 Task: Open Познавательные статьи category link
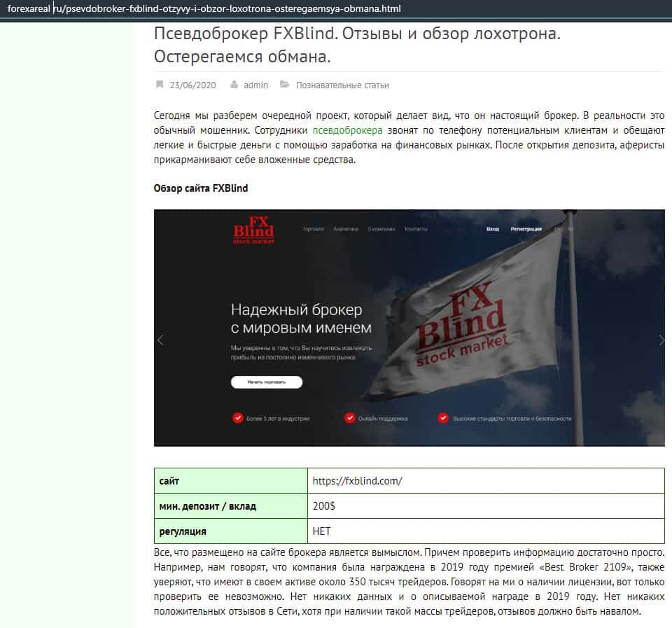pyautogui.click(x=342, y=85)
